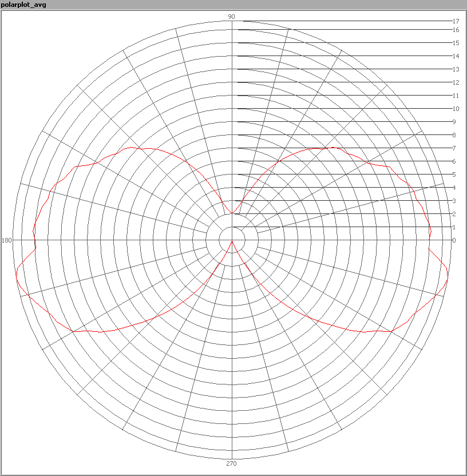This screenshot has width=467, height=476.
Task: Click radial scale label 11
Action: pos(456,96)
